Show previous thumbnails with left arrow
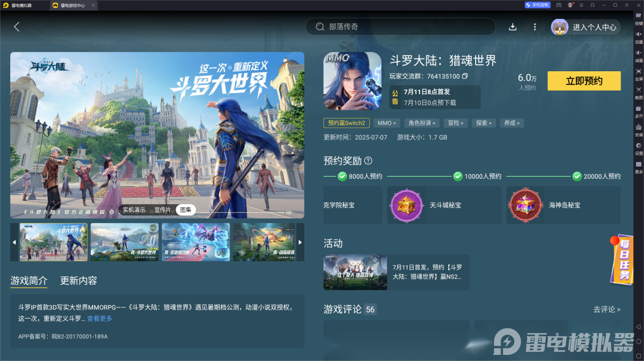Viewport: 644px width, 361px height. tap(14, 242)
